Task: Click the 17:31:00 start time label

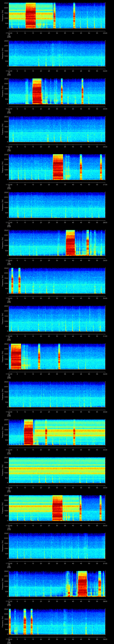Action: point(9,374)
